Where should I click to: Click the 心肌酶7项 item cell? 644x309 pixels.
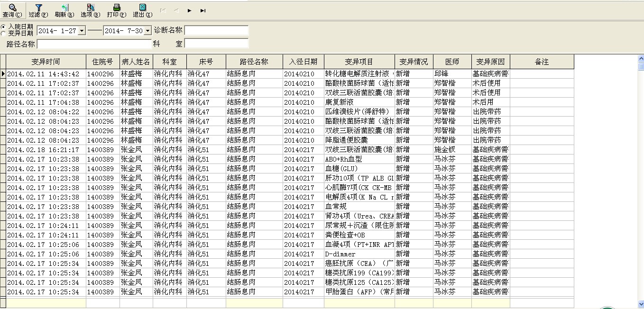click(359, 188)
